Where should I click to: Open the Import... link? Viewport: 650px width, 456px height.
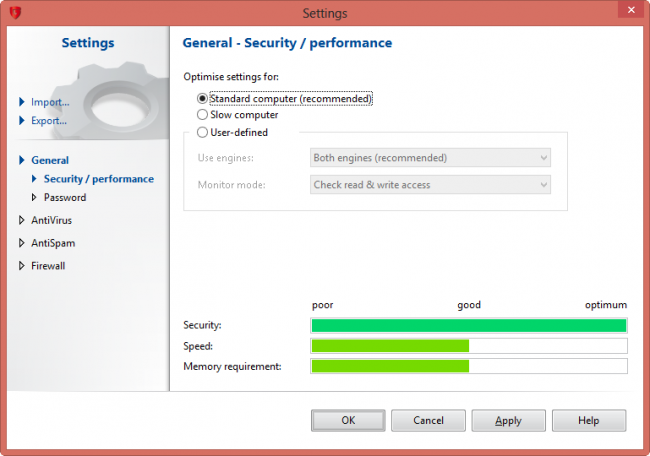tap(50, 102)
